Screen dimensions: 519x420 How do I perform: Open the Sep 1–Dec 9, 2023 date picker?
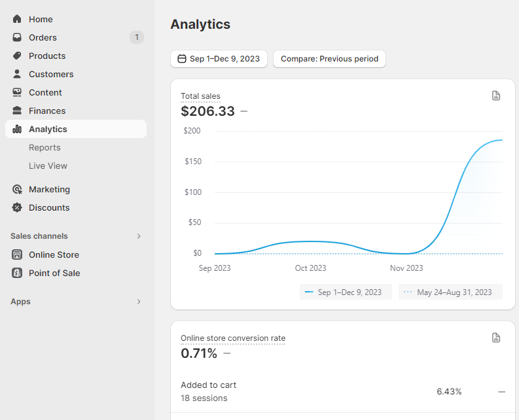pos(219,59)
